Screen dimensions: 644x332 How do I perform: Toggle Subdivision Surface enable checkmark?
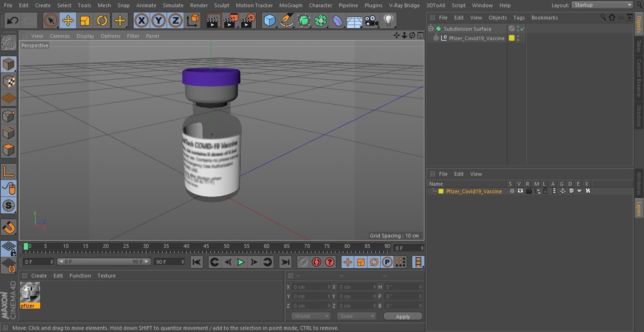[522, 29]
